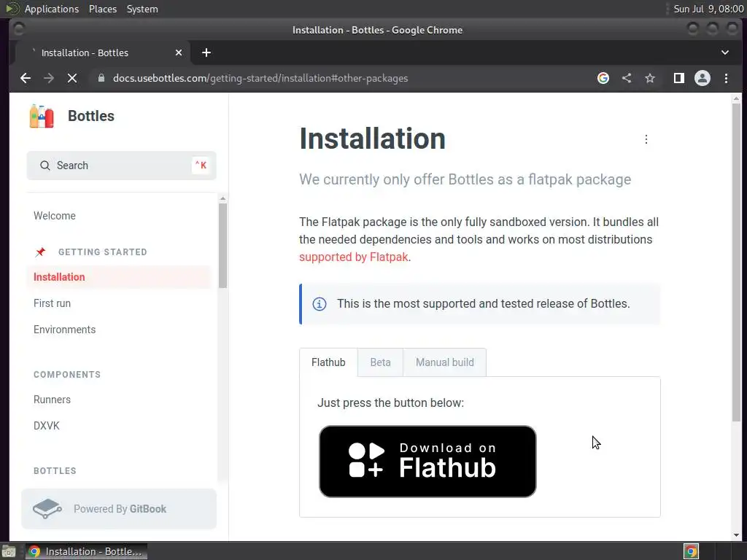The image size is (747, 560).
Task: Click the Chrome icon in the bottom panel tray
Action: (691, 551)
